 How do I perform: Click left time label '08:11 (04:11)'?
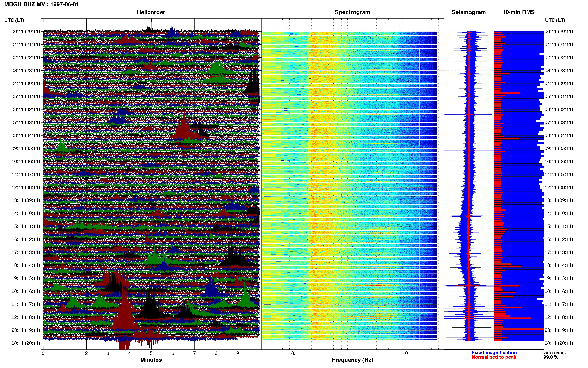pyautogui.click(x=26, y=135)
